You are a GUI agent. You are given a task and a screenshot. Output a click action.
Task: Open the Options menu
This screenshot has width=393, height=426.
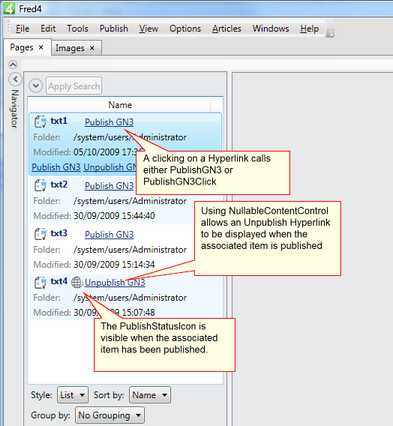pyautogui.click(x=185, y=29)
